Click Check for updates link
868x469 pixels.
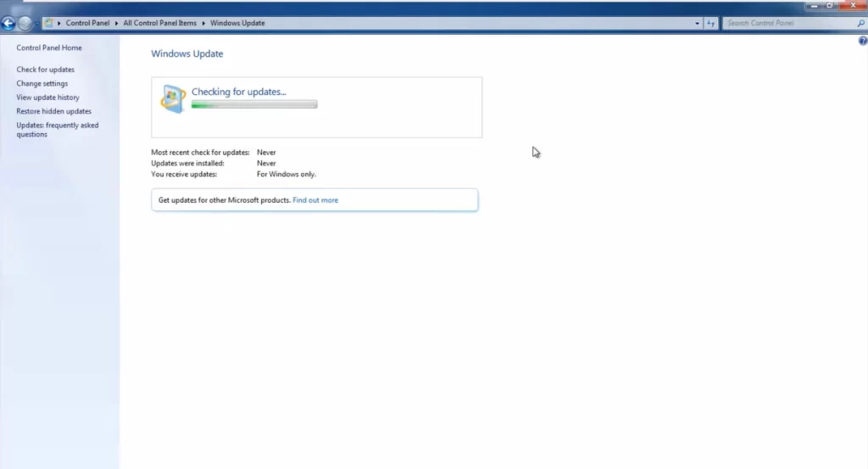(x=46, y=70)
